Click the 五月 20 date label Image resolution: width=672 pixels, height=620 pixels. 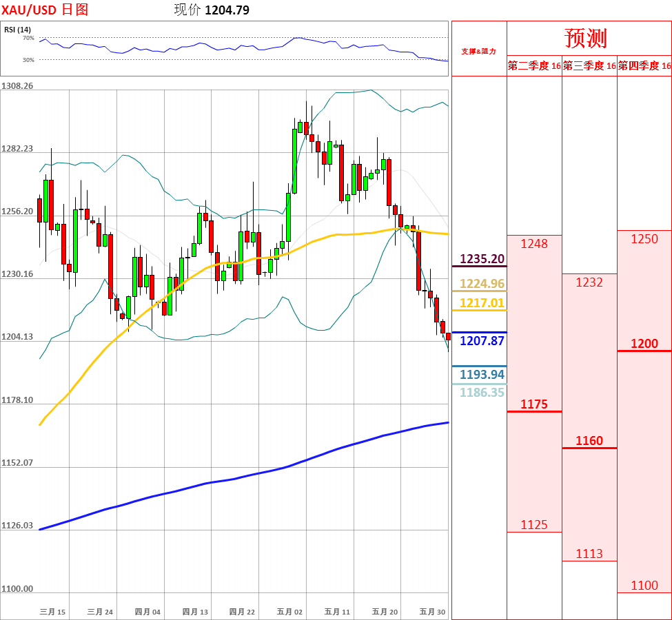pos(385,612)
